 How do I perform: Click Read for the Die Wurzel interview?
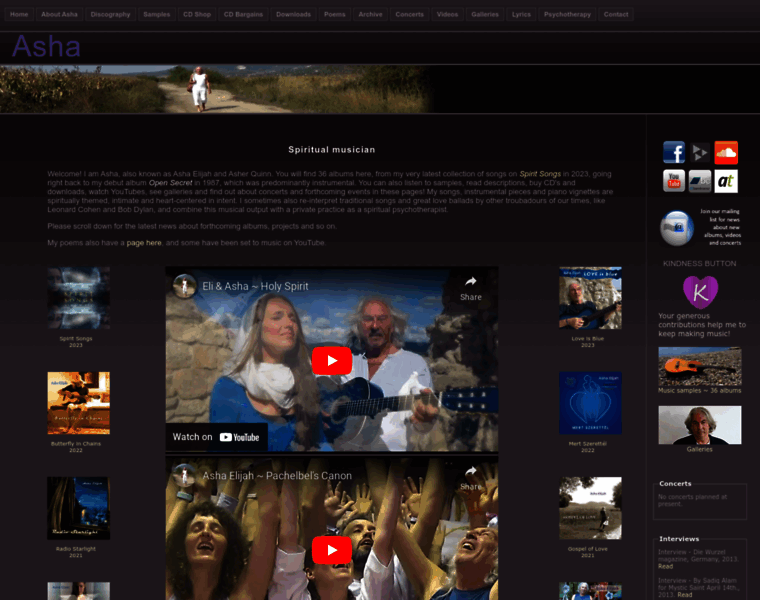(665, 567)
